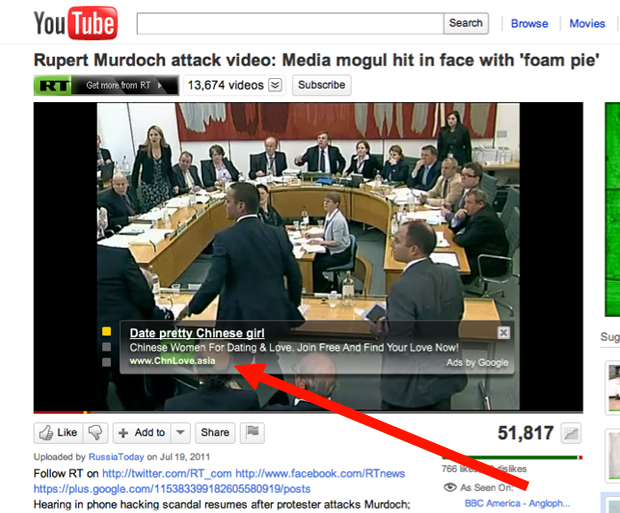
Task: Open the 'Add to' dropdown arrow
Action: (x=181, y=433)
